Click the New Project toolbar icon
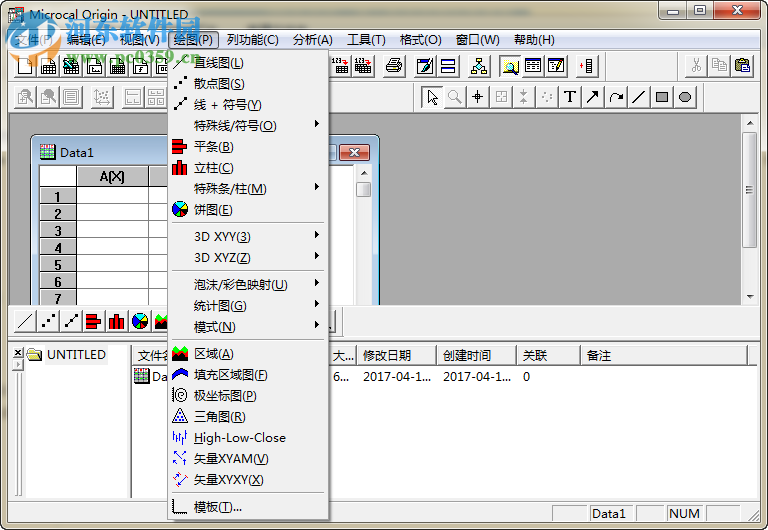Viewport: 768px width, 530px height. (x=24, y=66)
